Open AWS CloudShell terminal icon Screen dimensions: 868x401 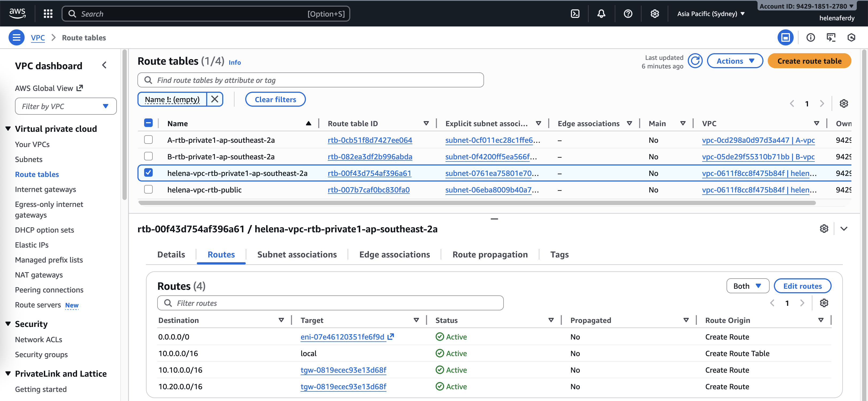click(x=575, y=14)
